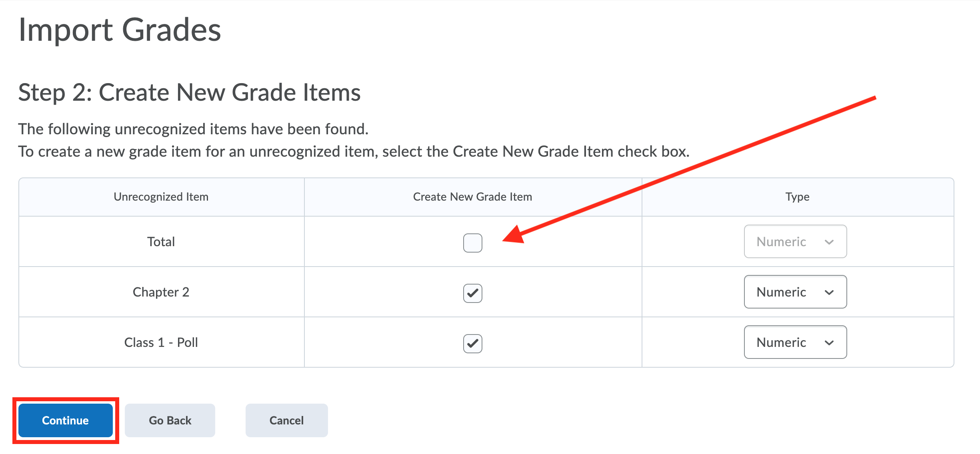
Task: Open the Chapter 2 Numeric type dropdown
Action: point(795,292)
